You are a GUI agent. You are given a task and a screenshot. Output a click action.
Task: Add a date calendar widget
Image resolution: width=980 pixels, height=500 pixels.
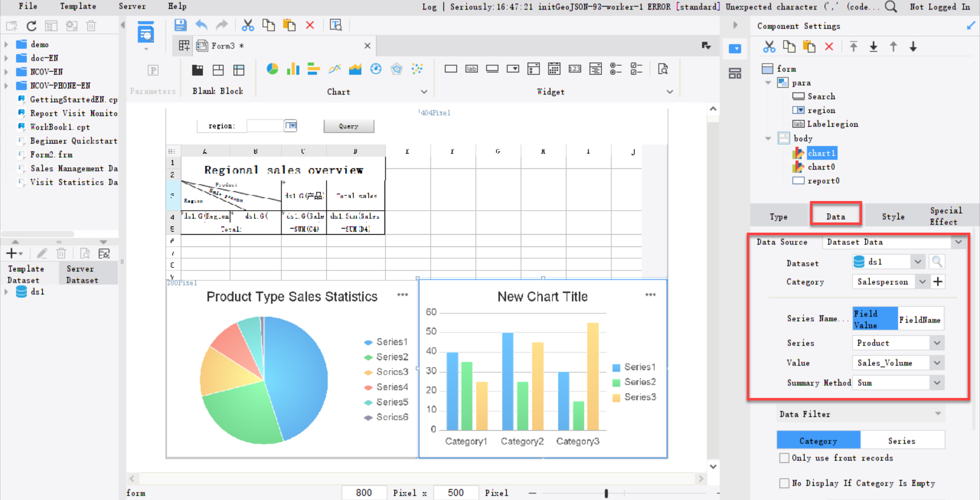tap(554, 69)
